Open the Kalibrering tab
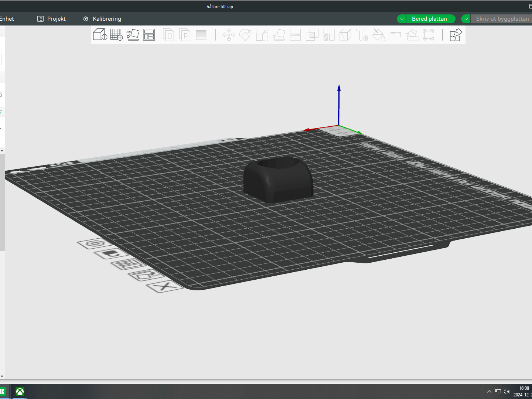The width and height of the screenshot is (532, 399). (102, 19)
